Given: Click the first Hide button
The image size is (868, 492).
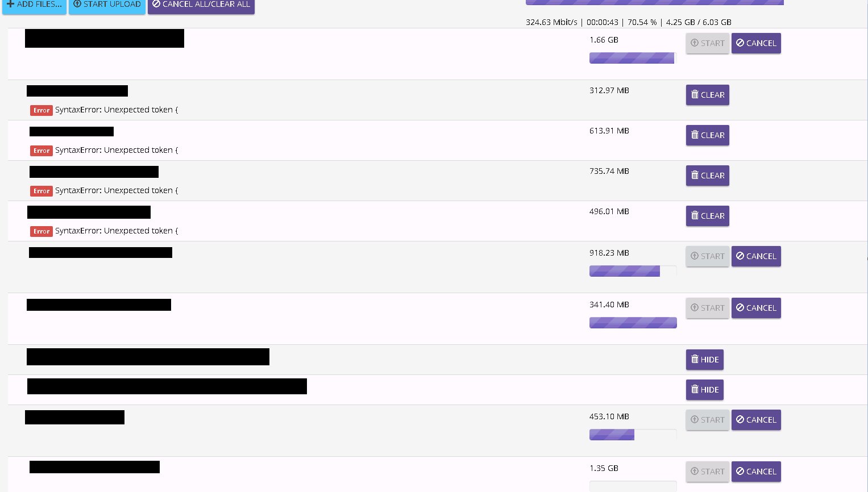Looking at the screenshot, I should [x=705, y=360].
